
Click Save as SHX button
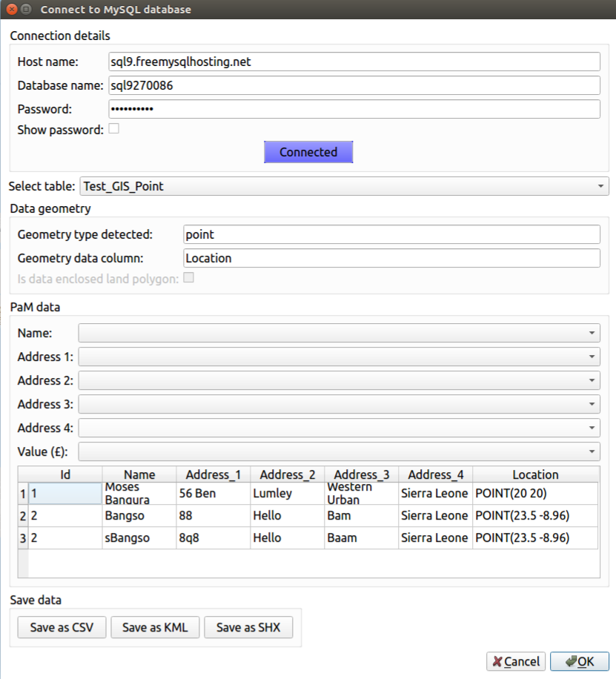pos(248,627)
